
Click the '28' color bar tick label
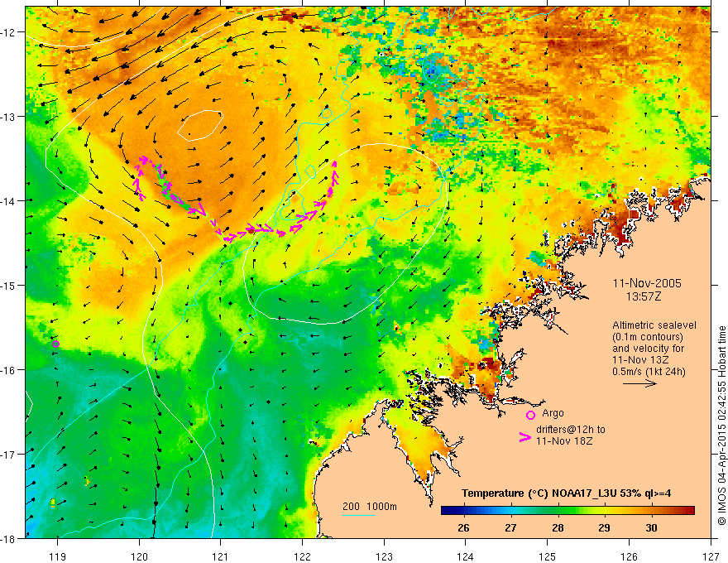(x=558, y=527)
